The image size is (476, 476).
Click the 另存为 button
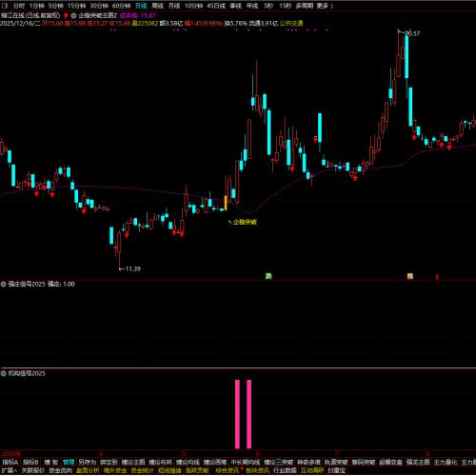(x=88, y=462)
